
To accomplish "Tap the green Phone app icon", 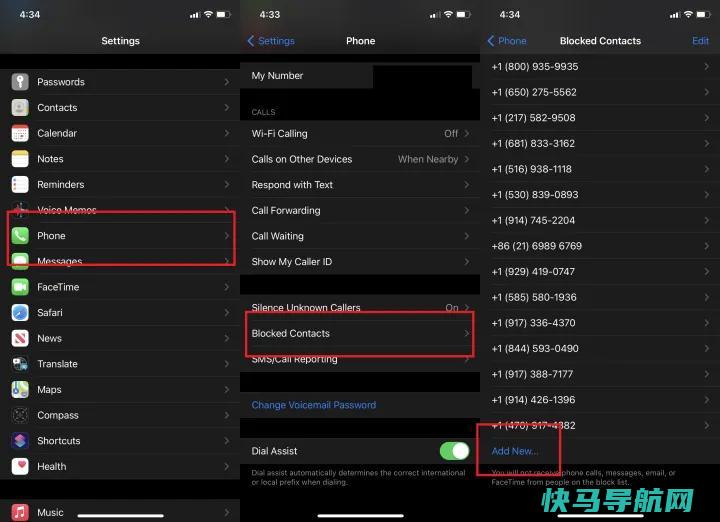I will 20,236.
